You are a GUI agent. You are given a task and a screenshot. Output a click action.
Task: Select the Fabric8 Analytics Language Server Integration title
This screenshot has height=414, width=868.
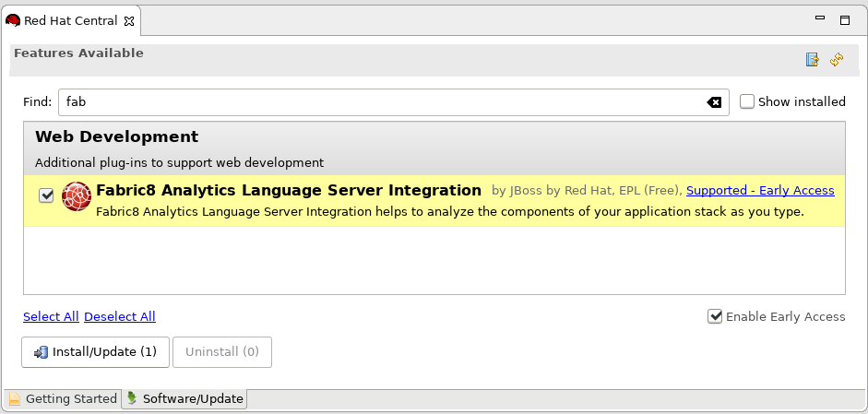click(289, 191)
